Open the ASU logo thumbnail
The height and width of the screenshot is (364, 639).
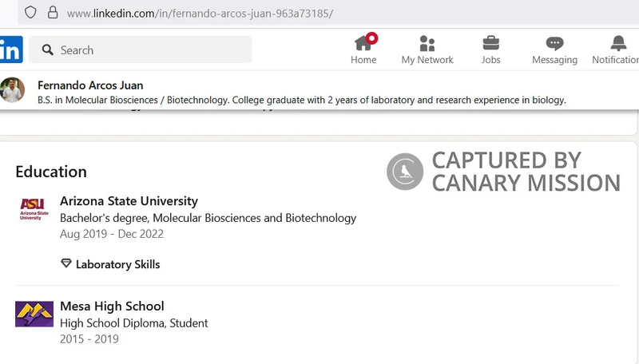pyautogui.click(x=34, y=210)
